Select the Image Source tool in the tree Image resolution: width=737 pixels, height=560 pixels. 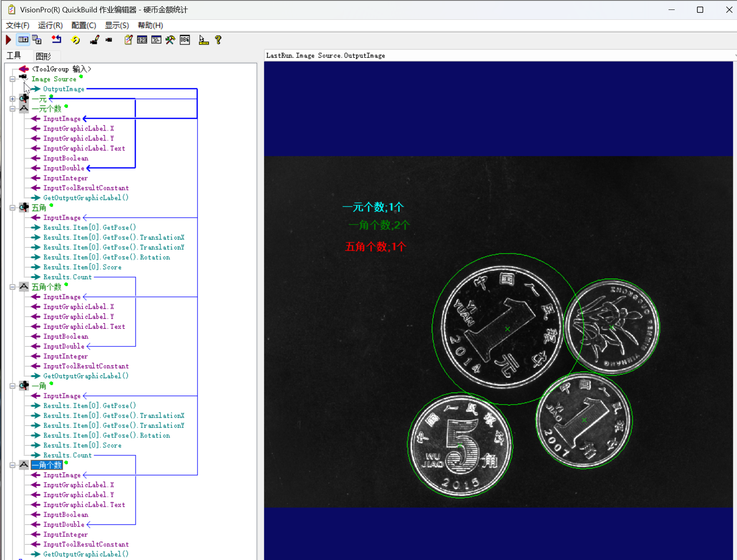(x=54, y=79)
